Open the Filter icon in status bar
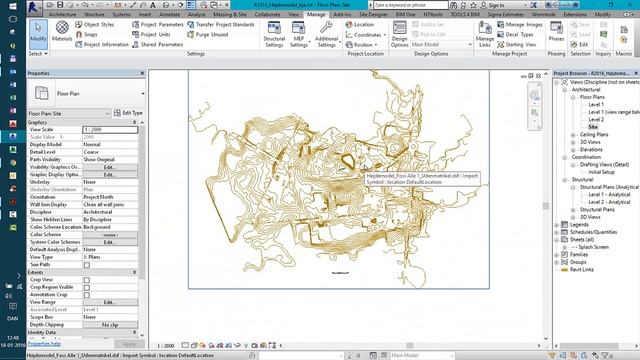640x360 pixels. pyautogui.click(x=606, y=356)
